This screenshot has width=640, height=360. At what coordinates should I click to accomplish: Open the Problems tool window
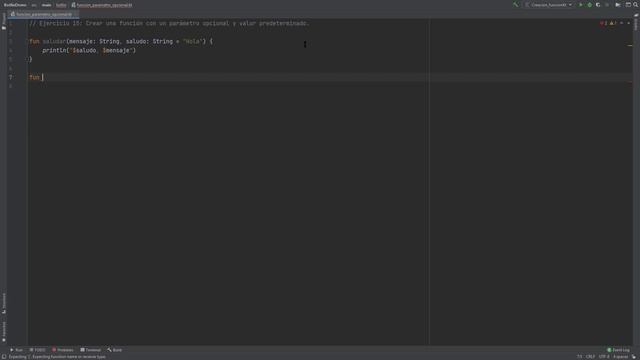point(62,350)
